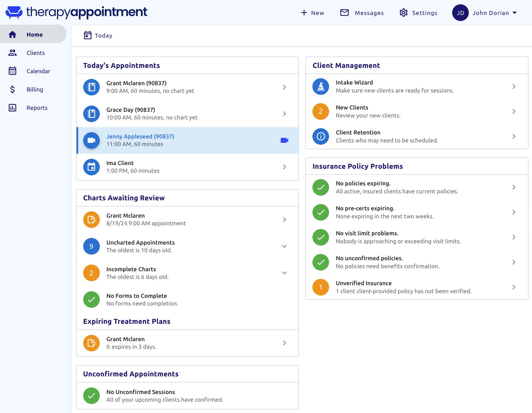Click the video camera icon for Jenny Appleseed
This screenshot has height=413, width=532.
pos(284,140)
